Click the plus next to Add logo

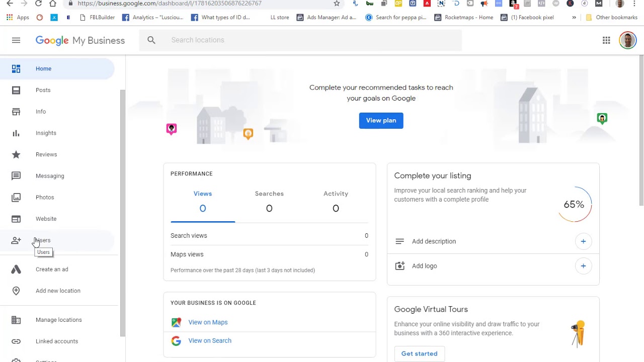583,266
